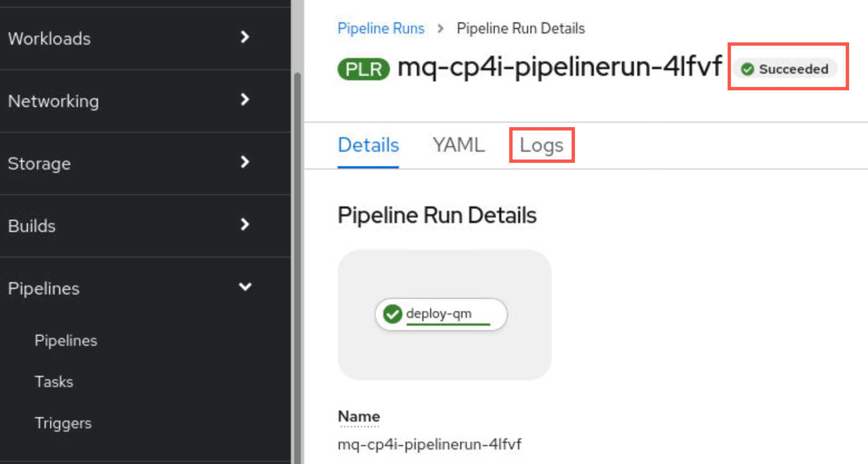Click the deploy-qm task green check icon
The height and width of the screenshot is (464, 868).
[x=392, y=314]
